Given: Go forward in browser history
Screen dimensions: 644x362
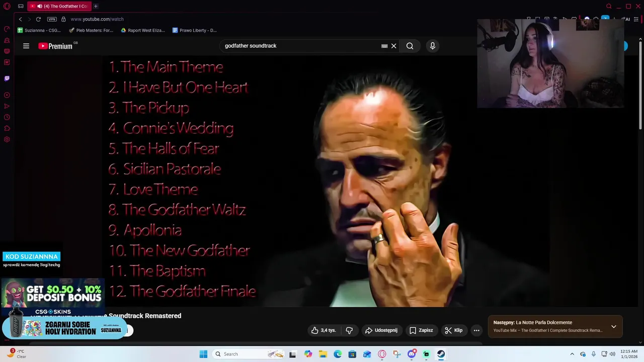Looking at the screenshot, I should pos(29,19).
